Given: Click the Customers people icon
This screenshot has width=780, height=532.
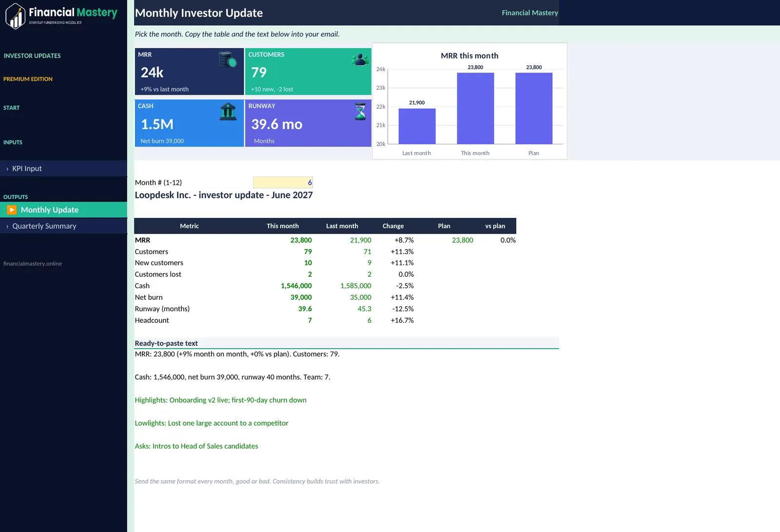Looking at the screenshot, I should coord(360,59).
